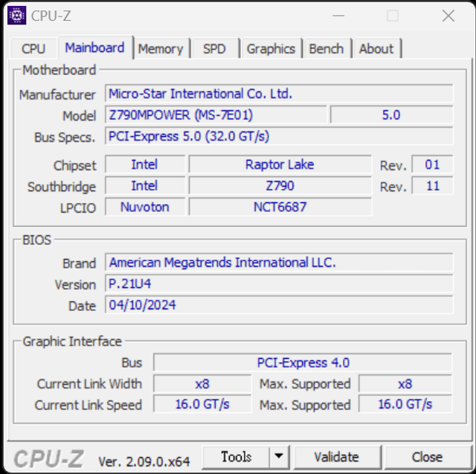This screenshot has width=476, height=474.
Task: Switch to the Bench tab
Action: [x=327, y=48]
